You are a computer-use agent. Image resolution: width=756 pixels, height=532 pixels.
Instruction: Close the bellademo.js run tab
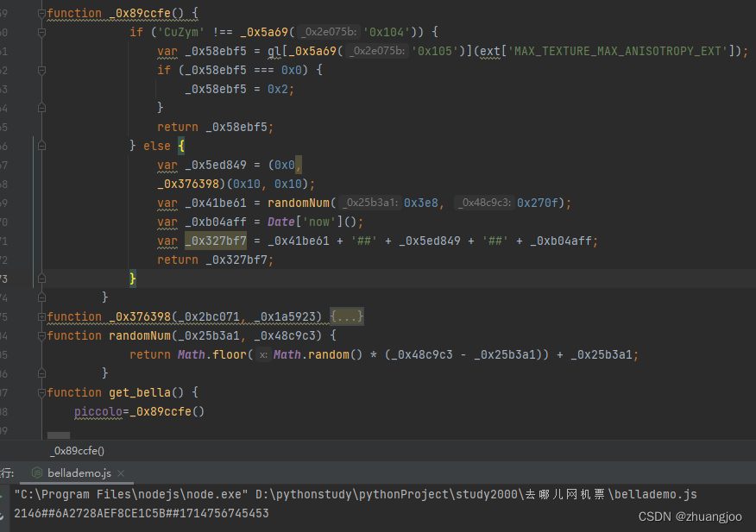point(121,473)
